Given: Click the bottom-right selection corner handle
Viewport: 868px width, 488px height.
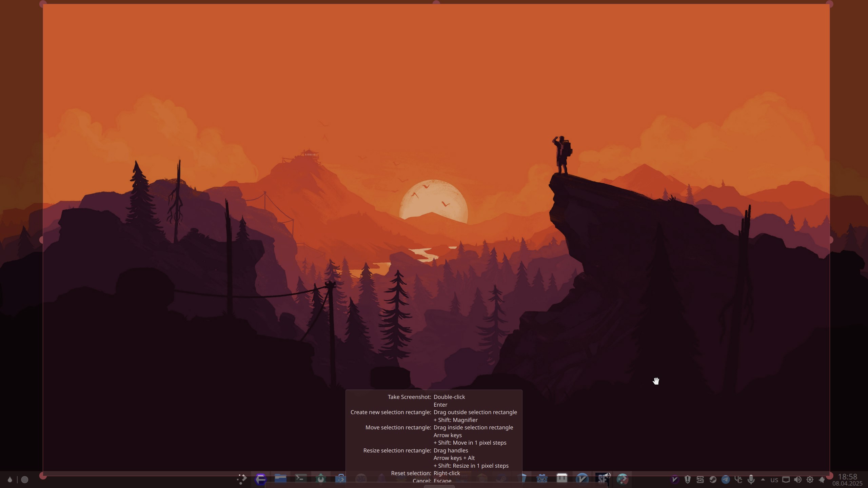Looking at the screenshot, I should coord(830,476).
